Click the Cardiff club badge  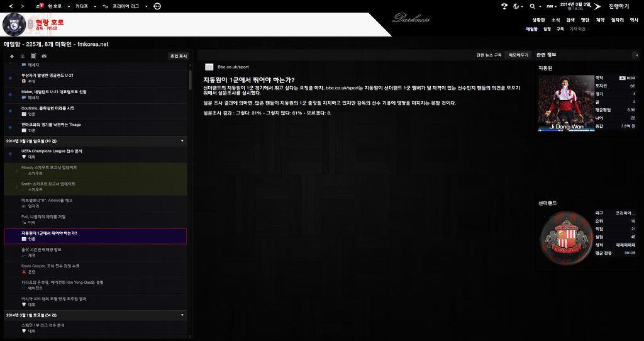pyautogui.click(x=14, y=25)
